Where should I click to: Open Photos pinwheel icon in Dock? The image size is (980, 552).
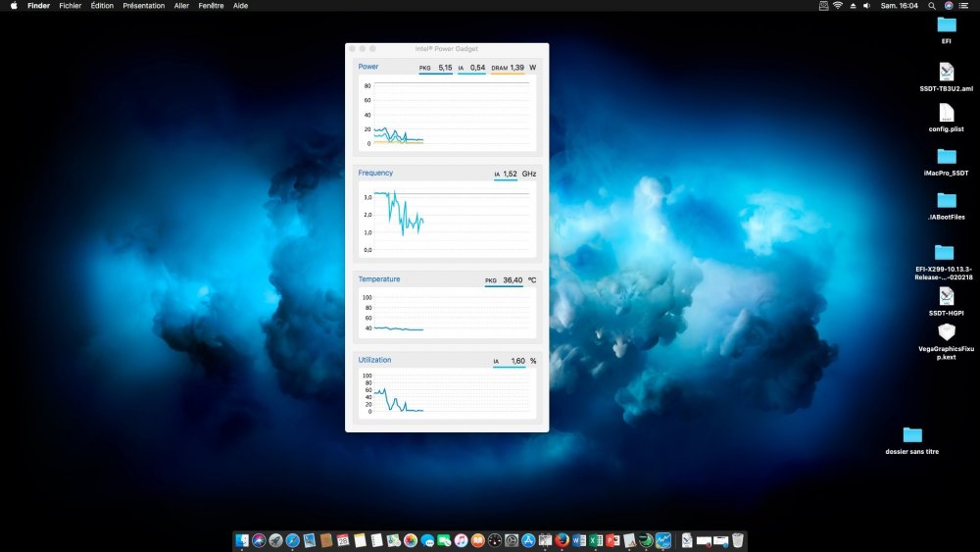411,540
